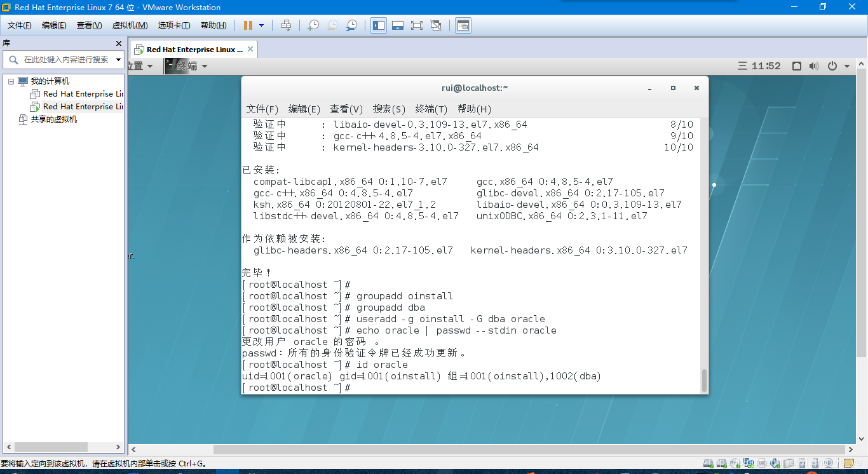The image size is (868, 474).
Task: Click the terminal vertical scrollbar thumb
Action: [704, 380]
